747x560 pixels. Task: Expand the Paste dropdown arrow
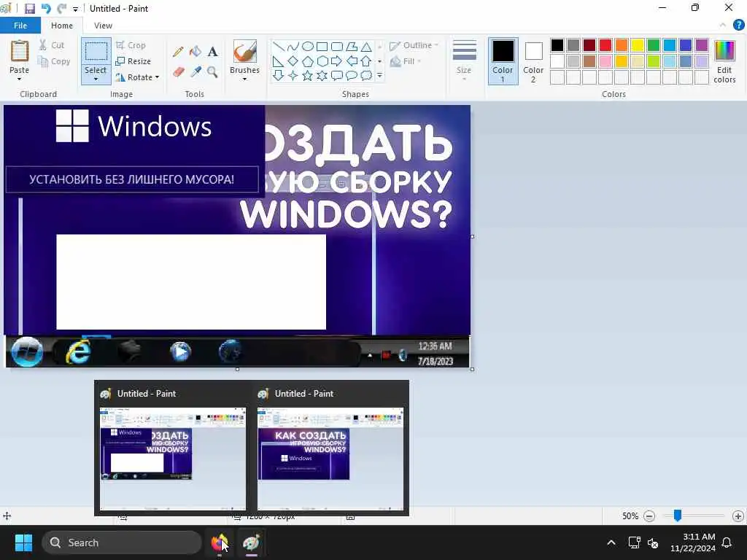pos(20,79)
